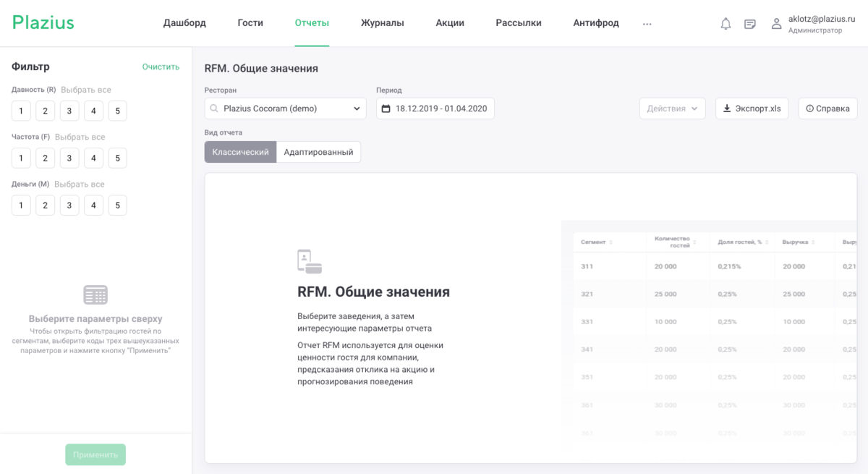Open the Антифрод tab
Viewport: 868px width, 474px height.
click(596, 23)
